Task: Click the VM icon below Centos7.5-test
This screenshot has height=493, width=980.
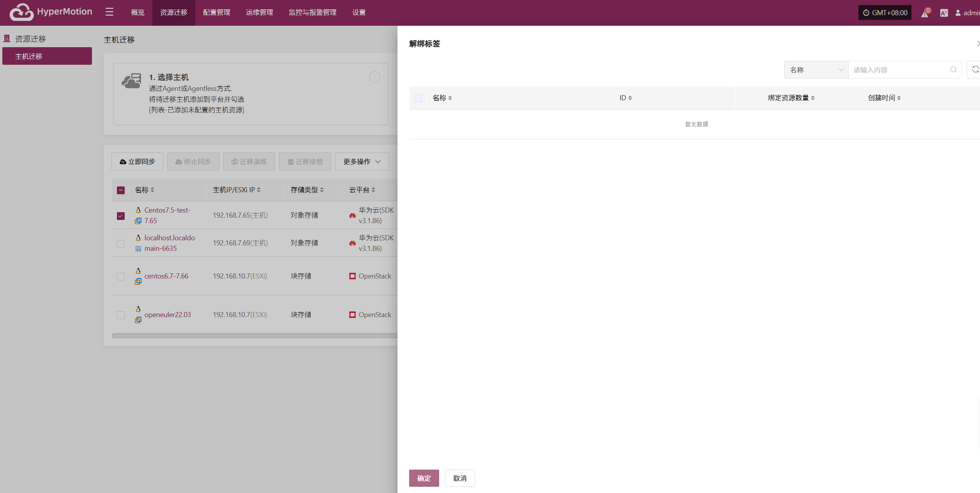Action: tap(138, 221)
